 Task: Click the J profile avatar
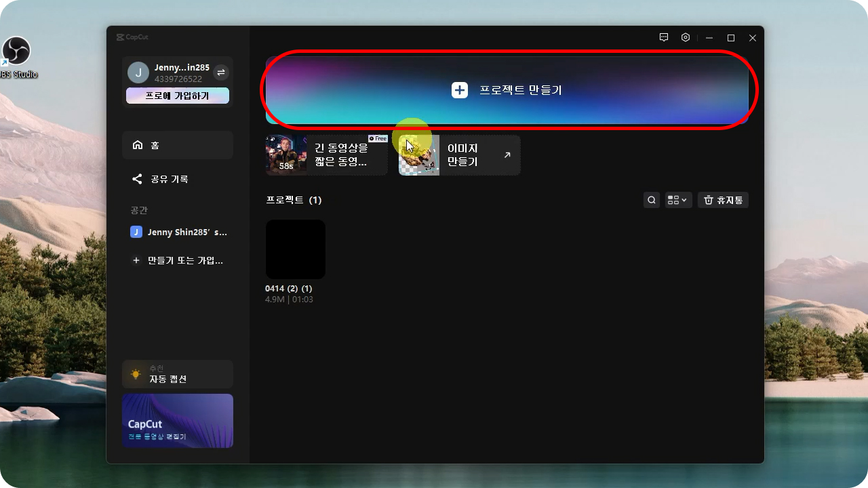pos(138,73)
